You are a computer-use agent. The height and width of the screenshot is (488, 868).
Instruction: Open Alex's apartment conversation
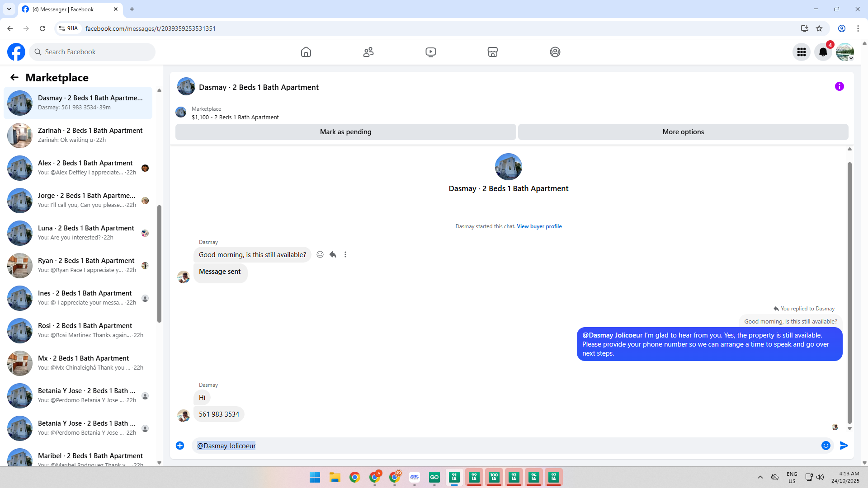pyautogui.click(x=78, y=168)
